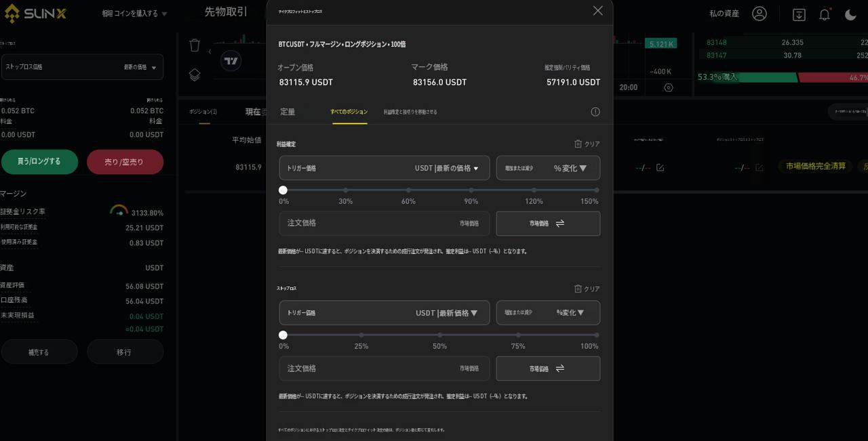Click the trash icon to clear 利益確定

[578, 144]
